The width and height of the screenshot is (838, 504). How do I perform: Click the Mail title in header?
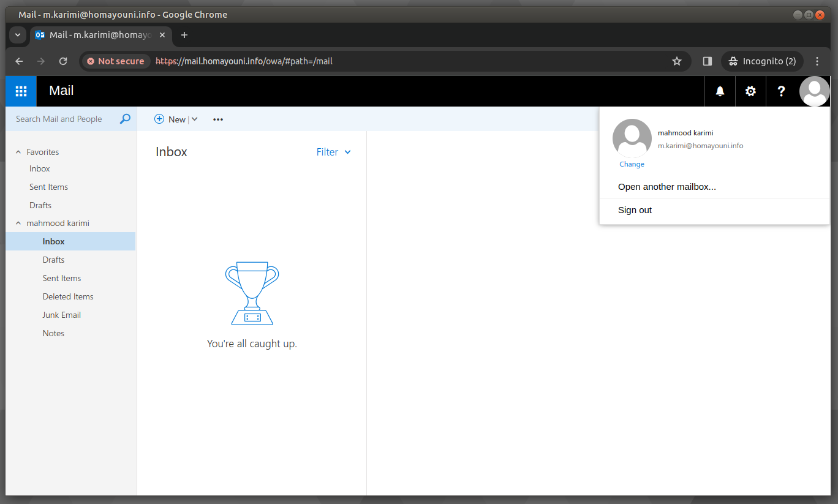coord(61,91)
